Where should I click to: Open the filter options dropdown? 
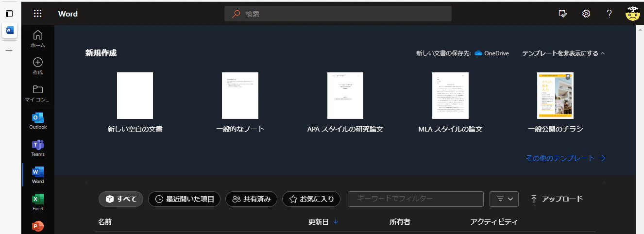click(505, 199)
